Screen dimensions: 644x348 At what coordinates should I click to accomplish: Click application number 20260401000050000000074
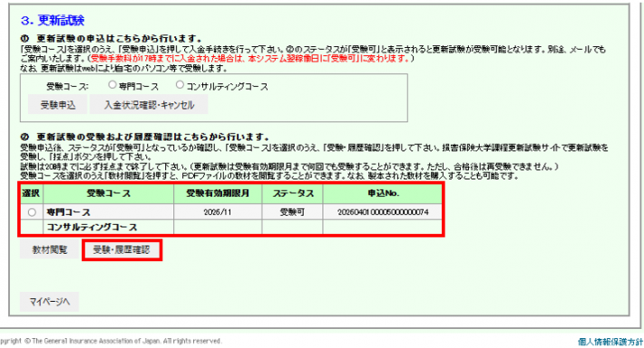(383, 212)
